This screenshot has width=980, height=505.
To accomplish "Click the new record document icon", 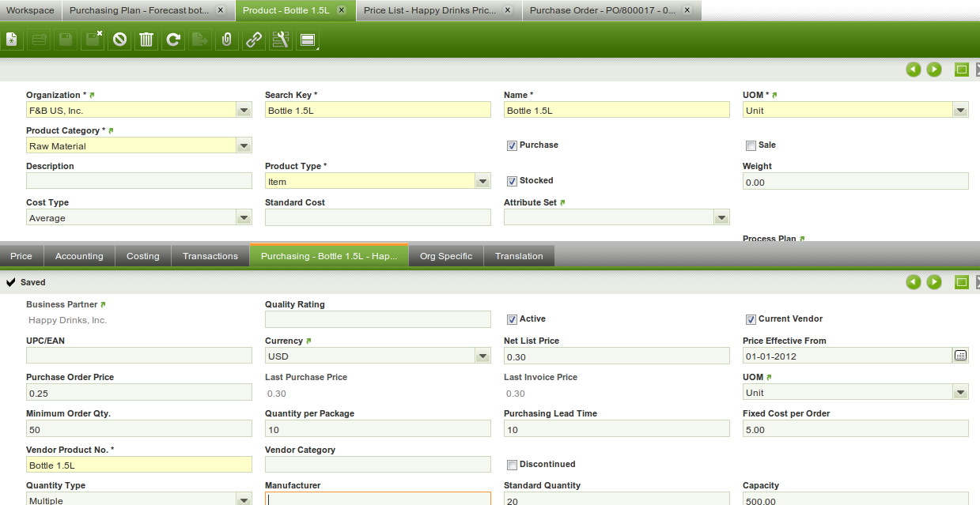I will point(12,40).
